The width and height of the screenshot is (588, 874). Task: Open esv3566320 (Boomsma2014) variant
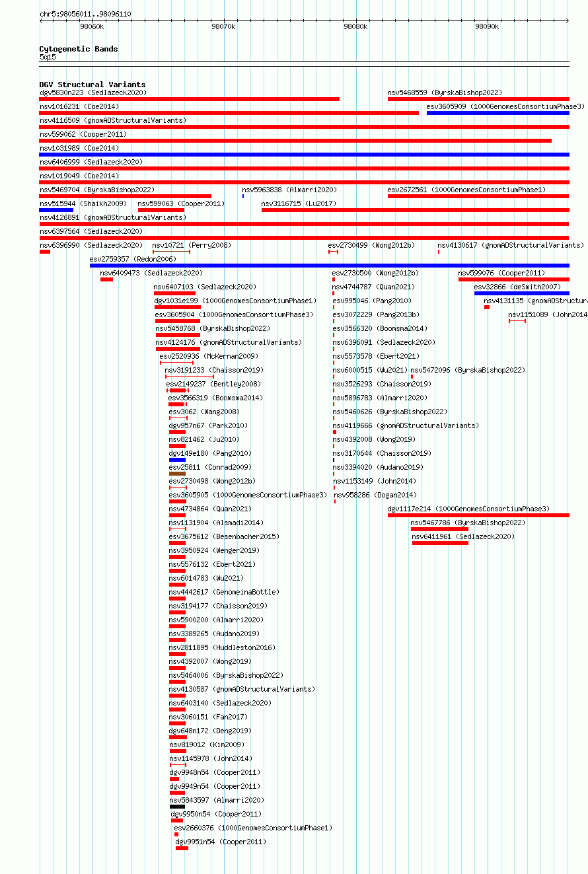pos(381,329)
